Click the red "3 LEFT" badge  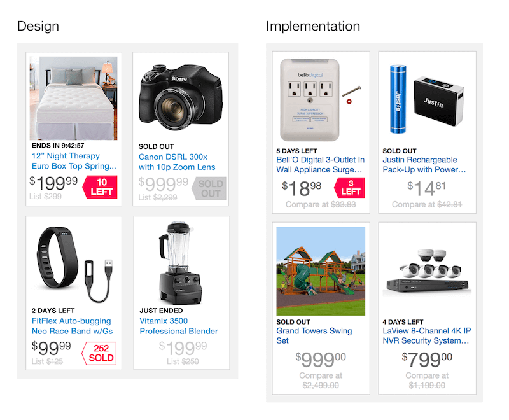(350, 187)
